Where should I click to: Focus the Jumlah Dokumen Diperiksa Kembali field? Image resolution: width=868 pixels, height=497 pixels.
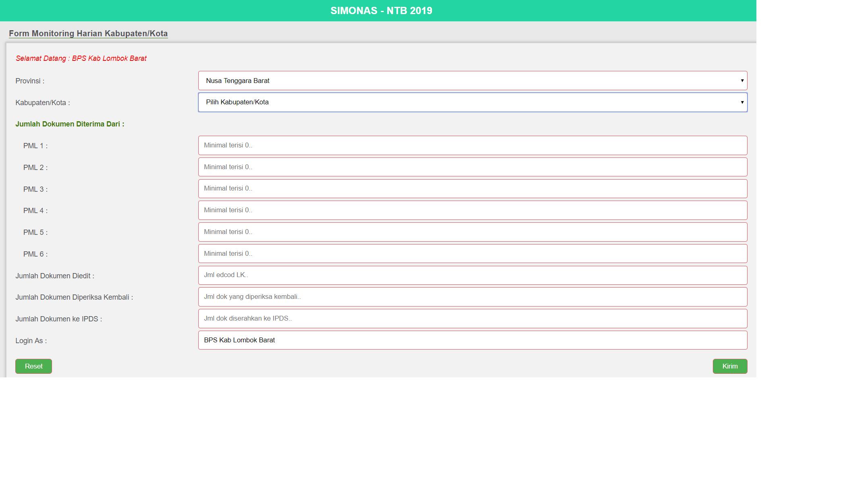pos(473,297)
